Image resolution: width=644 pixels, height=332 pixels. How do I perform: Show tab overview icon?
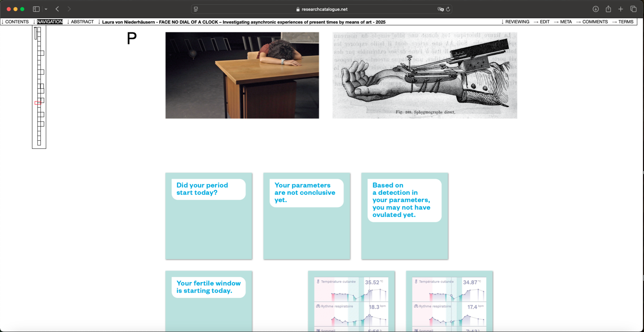tap(634, 9)
